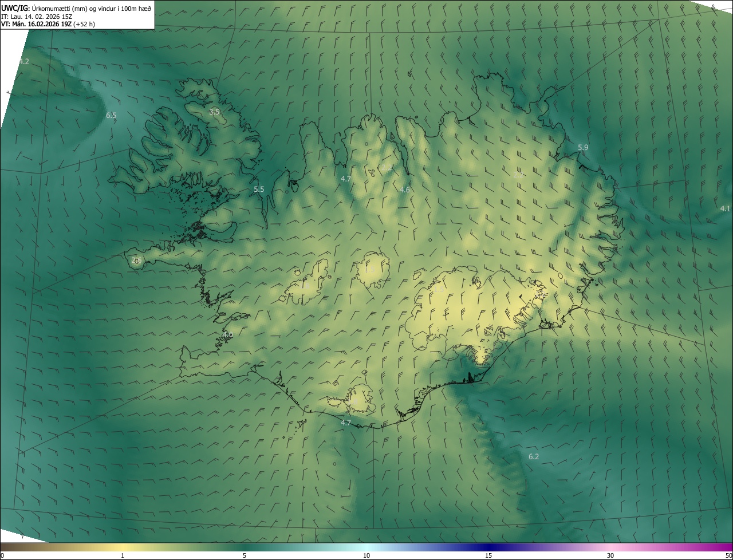Click the 10 tick label on the color scale
This screenshot has height=560, width=733.
(x=366, y=555)
